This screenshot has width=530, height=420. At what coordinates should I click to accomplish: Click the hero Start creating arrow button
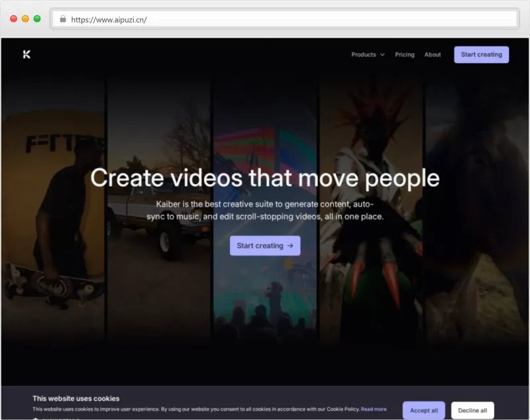pos(265,246)
